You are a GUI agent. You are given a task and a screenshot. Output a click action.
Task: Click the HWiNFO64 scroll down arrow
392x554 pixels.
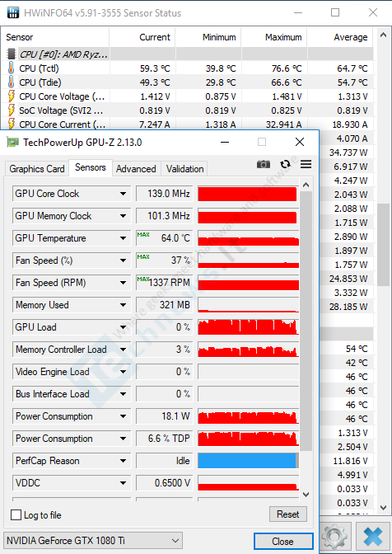pos(383,508)
